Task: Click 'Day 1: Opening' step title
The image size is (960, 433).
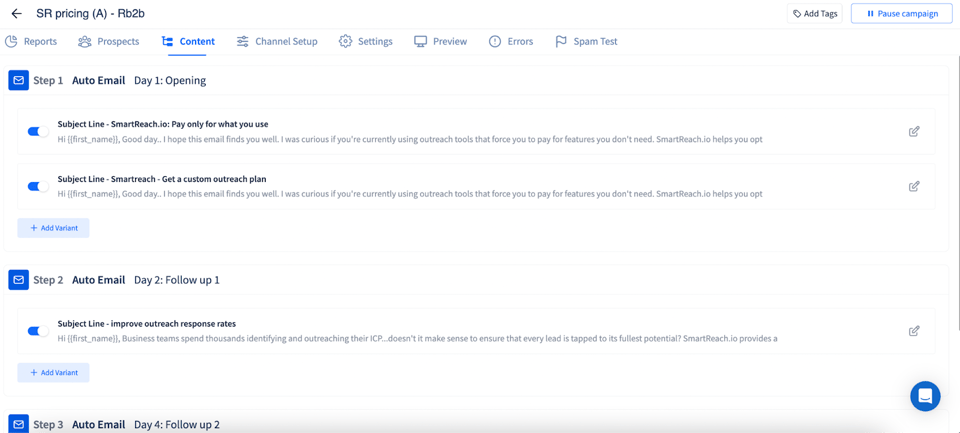Action: click(170, 80)
